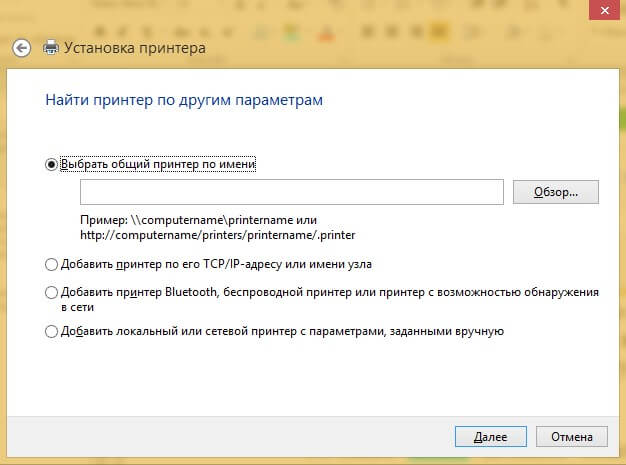Click the Найти принтер по другим параметрам heading
This screenshot has width=626, height=465.
pos(183,101)
